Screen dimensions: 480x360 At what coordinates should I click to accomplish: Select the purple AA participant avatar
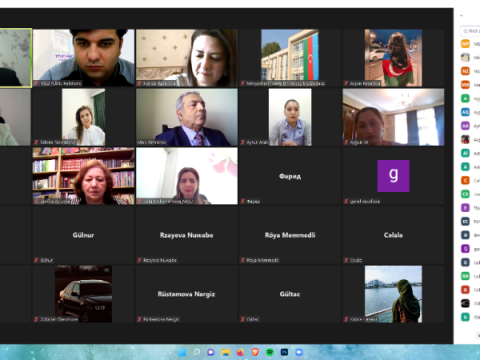(465, 126)
